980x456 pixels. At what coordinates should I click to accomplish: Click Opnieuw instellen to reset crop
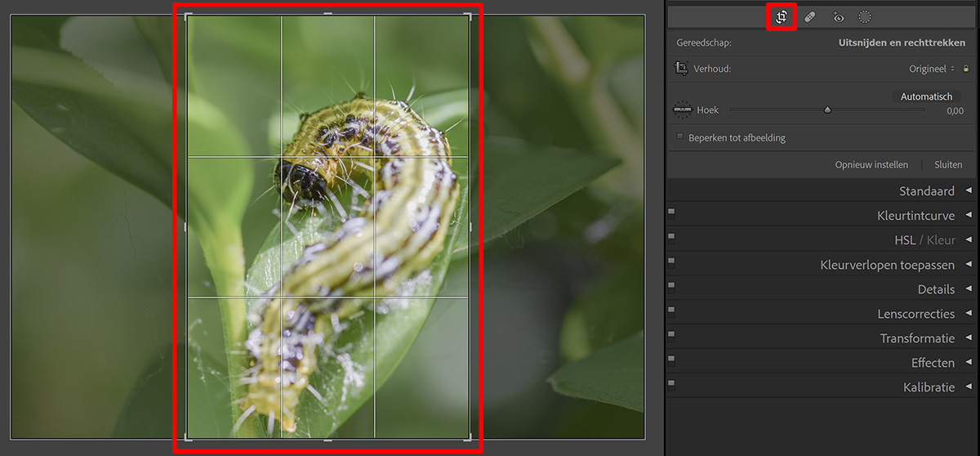click(871, 164)
